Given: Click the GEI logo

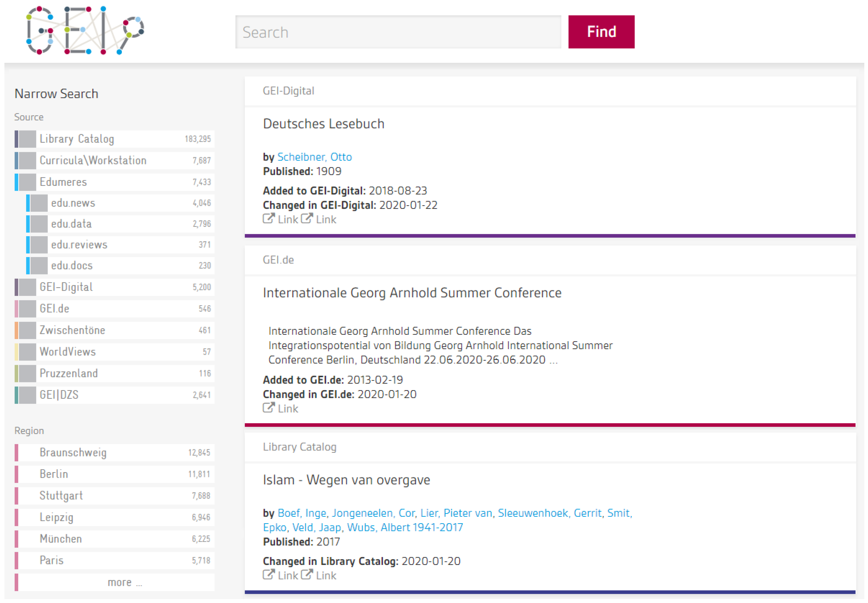Looking at the screenshot, I should [85, 30].
